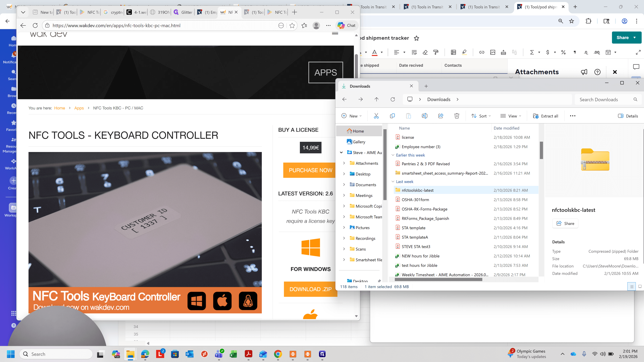
Task: Collapse the Last week group
Action: (x=393, y=182)
